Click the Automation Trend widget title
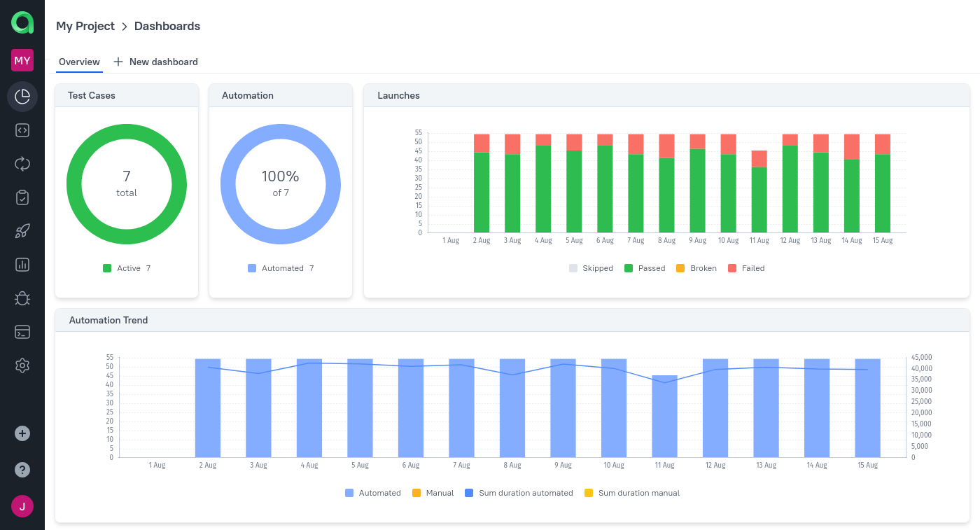This screenshot has height=530, width=980. point(108,320)
